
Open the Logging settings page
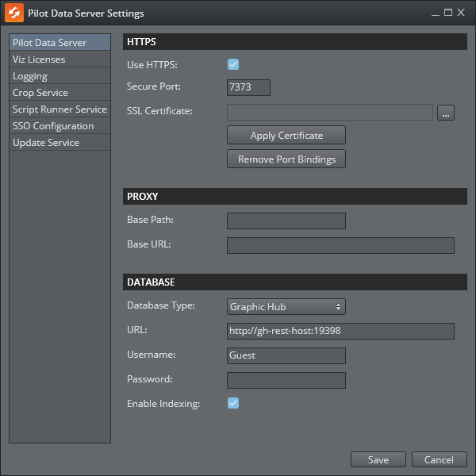(59, 76)
